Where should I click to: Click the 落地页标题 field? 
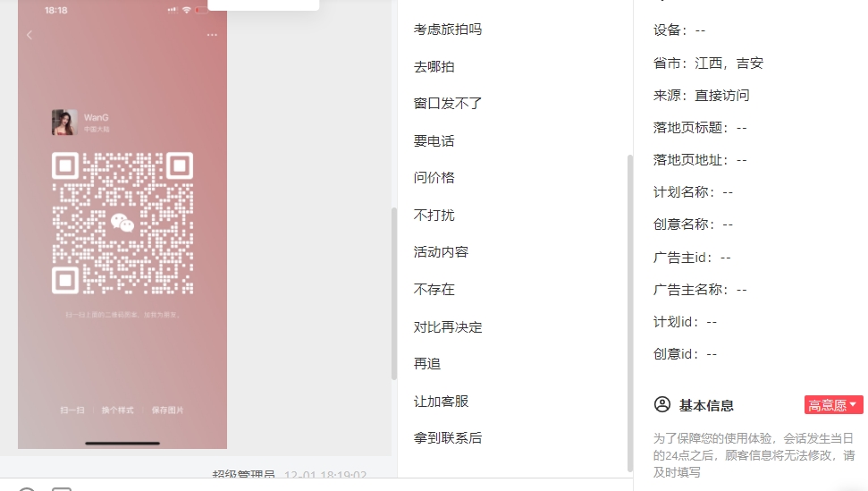(x=700, y=128)
